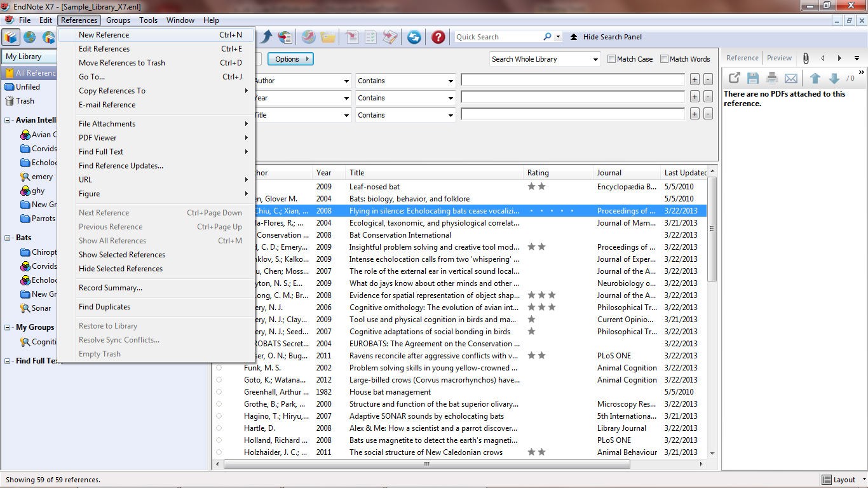Click the previous tab left-triangle in reference pane

tap(823, 58)
